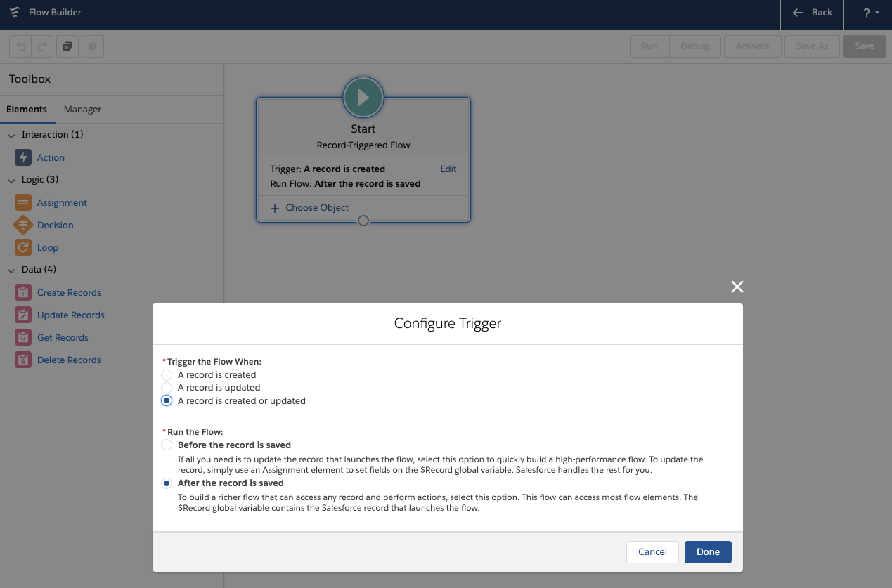Click 'Run the Flow:' label
Image resolution: width=892 pixels, height=588 pixels.
(195, 432)
